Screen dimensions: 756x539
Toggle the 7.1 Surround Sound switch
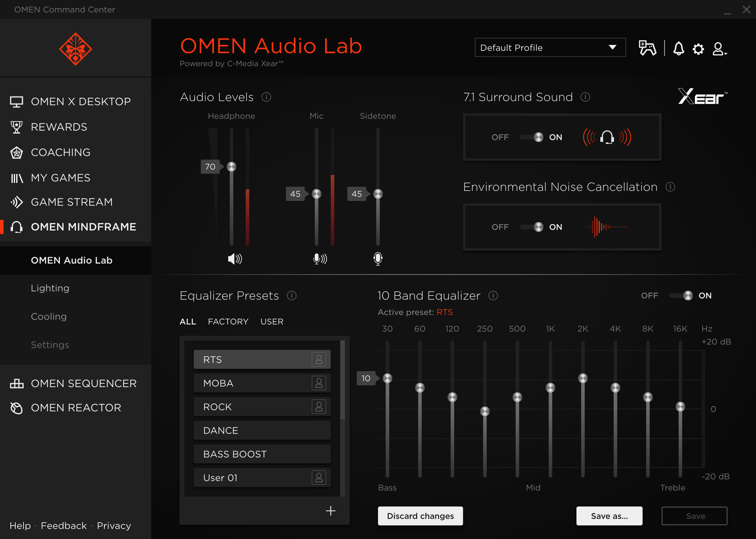point(531,137)
